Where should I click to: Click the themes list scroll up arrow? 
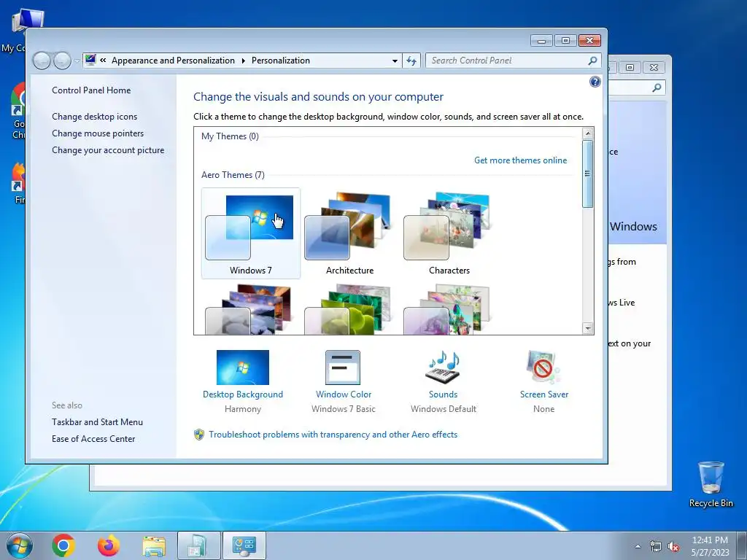588,133
